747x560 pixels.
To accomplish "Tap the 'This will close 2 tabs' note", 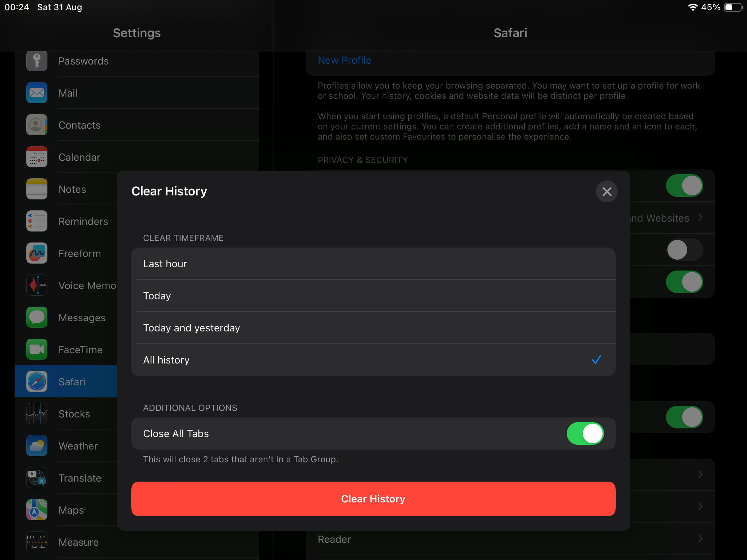I will (x=241, y=459).
